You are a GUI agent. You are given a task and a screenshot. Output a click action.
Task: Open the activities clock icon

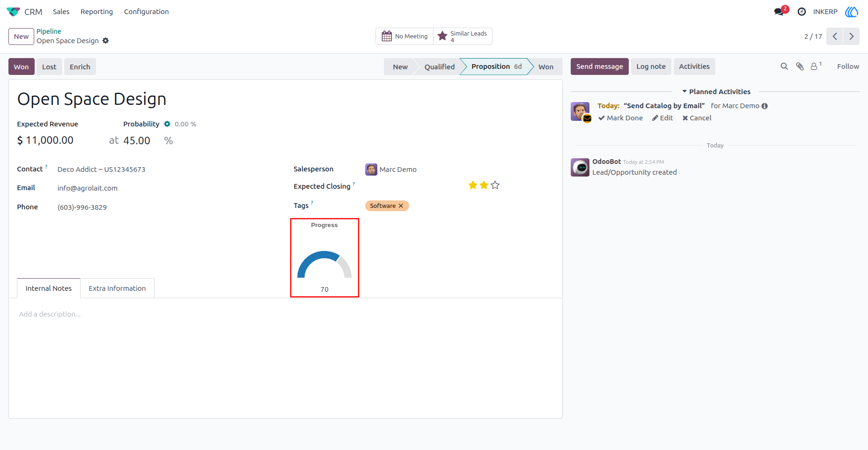click(x=802, y=12)
